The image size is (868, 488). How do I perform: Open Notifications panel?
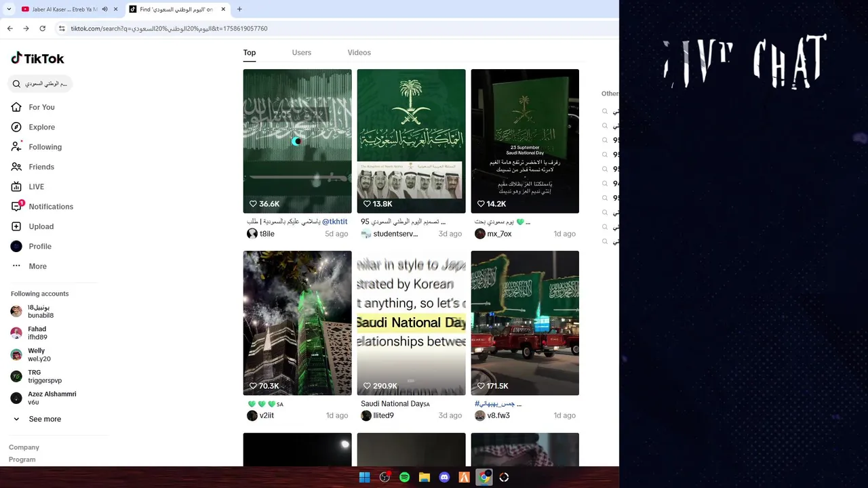[51, 206]
